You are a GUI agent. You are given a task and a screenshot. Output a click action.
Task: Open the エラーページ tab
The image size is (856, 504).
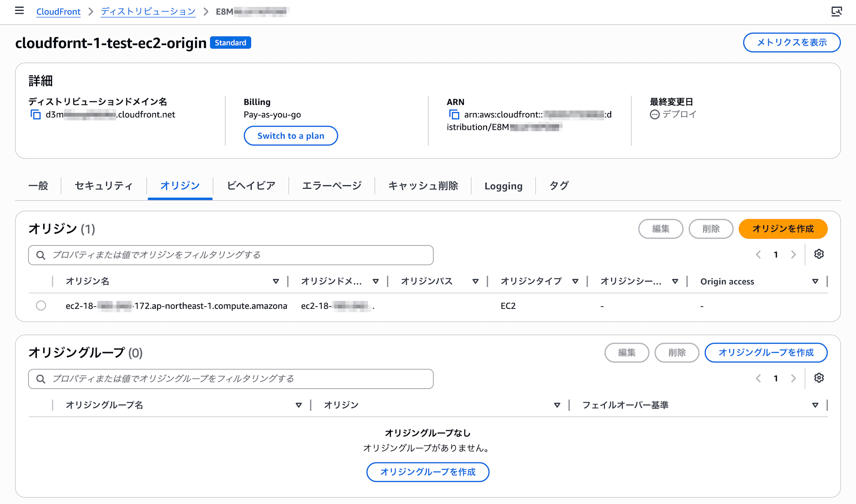(332, 186)
